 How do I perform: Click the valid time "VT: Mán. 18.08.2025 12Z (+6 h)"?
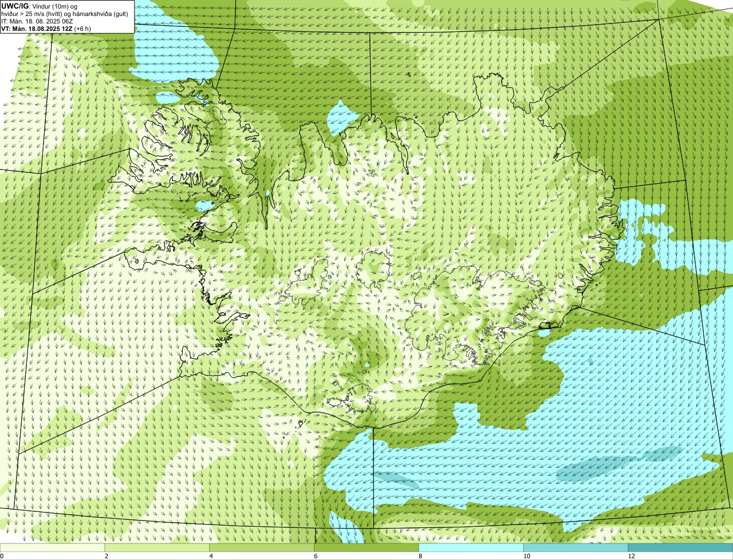tap(46, 28)
